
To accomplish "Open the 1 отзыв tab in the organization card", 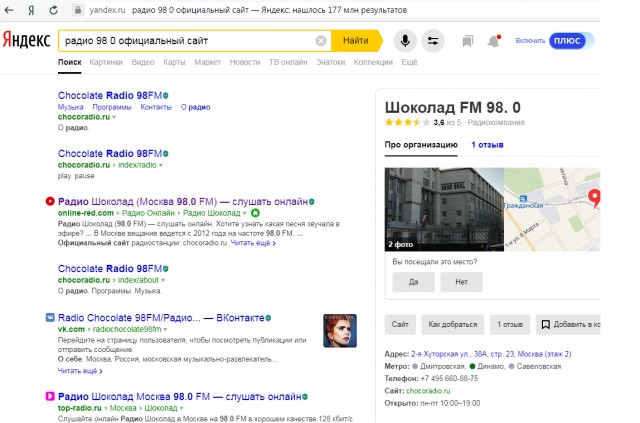I will [x=487, y=145].
